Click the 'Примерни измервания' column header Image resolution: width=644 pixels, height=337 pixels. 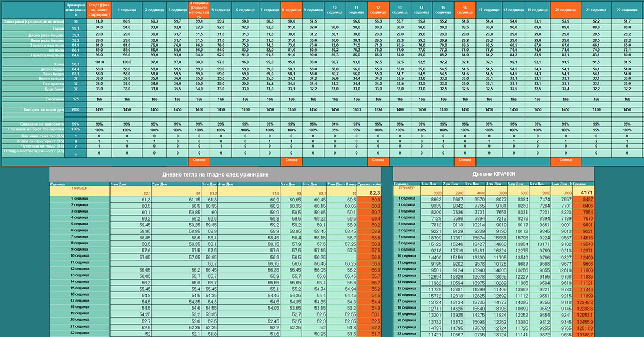coord(76,10)
